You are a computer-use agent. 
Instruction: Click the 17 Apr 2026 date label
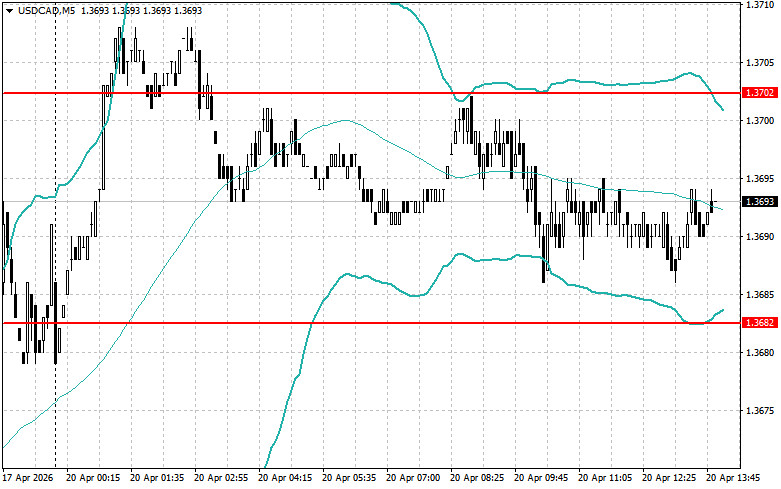point(28,478)
